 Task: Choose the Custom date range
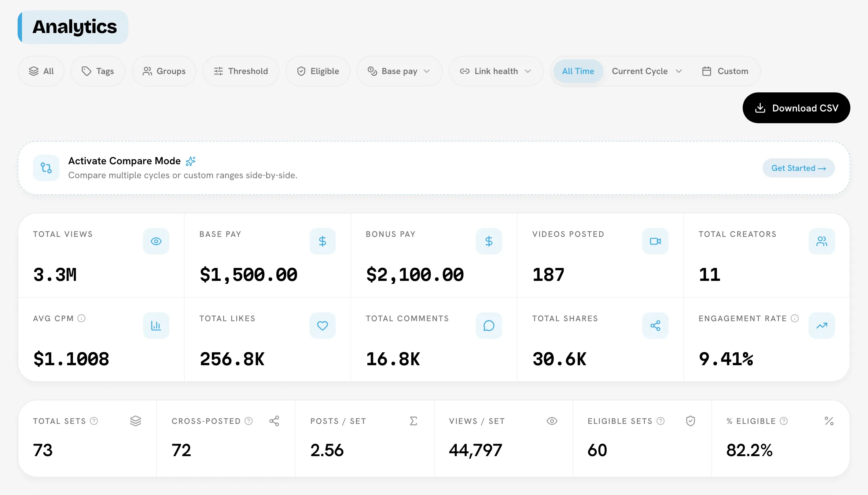click(725, 71)
